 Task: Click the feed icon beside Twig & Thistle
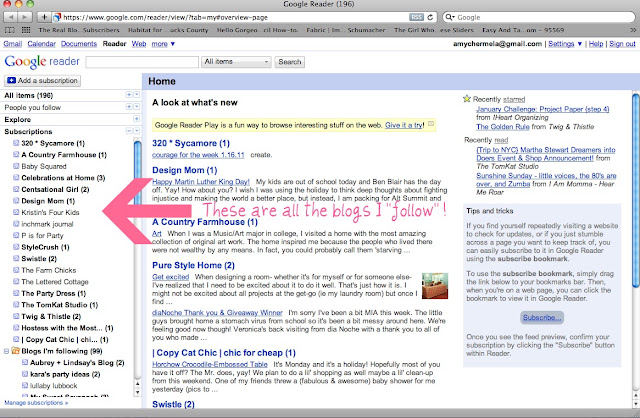pyautogui.click(x=16, y=316)
